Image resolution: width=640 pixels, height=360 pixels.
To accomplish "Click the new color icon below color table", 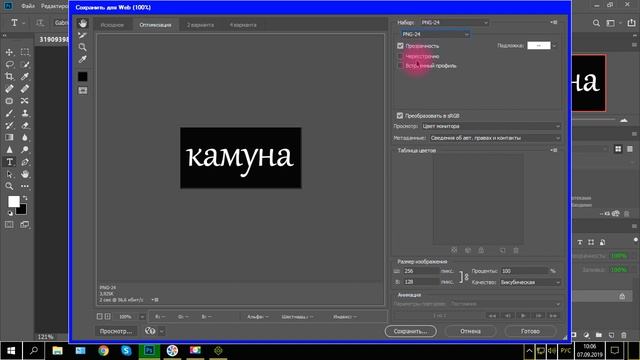I will pos(502,250).
